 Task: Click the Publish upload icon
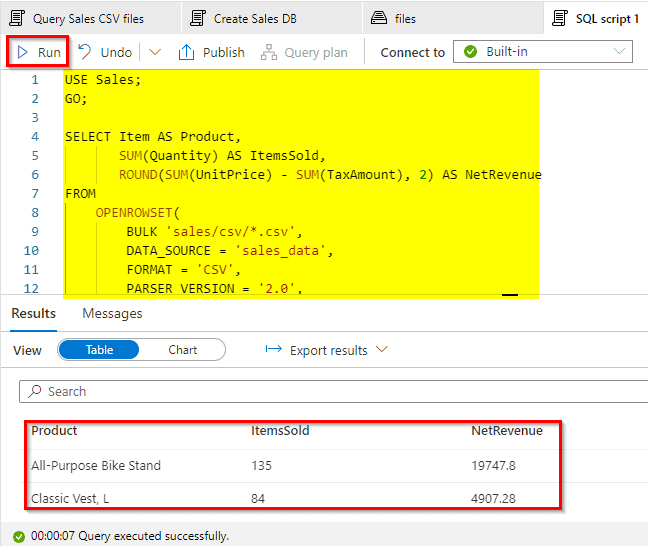point(186,52)
